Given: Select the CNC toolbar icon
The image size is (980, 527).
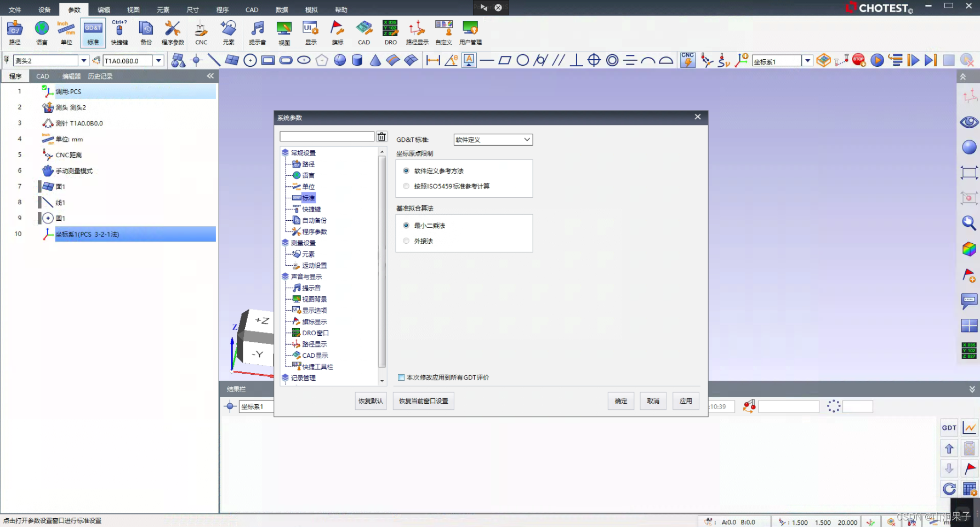Looking at the screenshot, I should [x=201, y=33].
